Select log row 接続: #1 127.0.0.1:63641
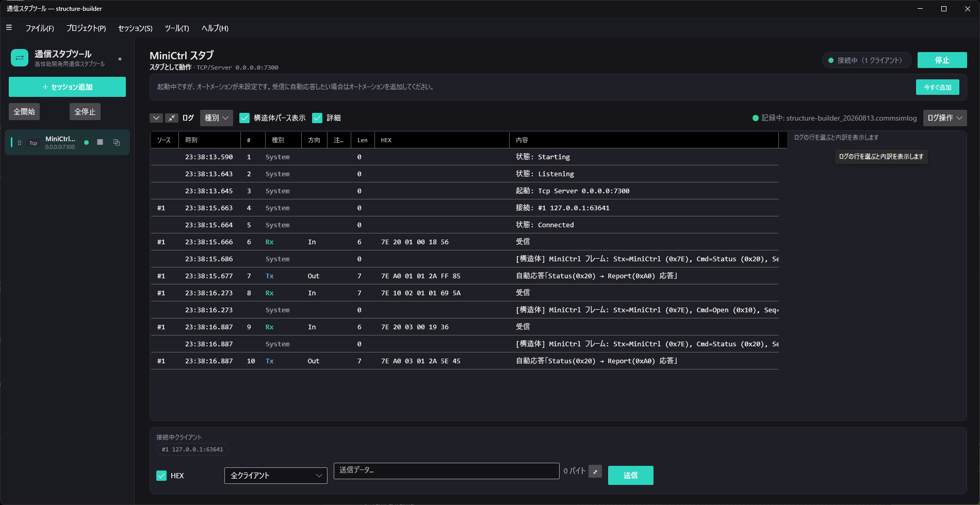 pyautogui.click(x=465, y=208)
